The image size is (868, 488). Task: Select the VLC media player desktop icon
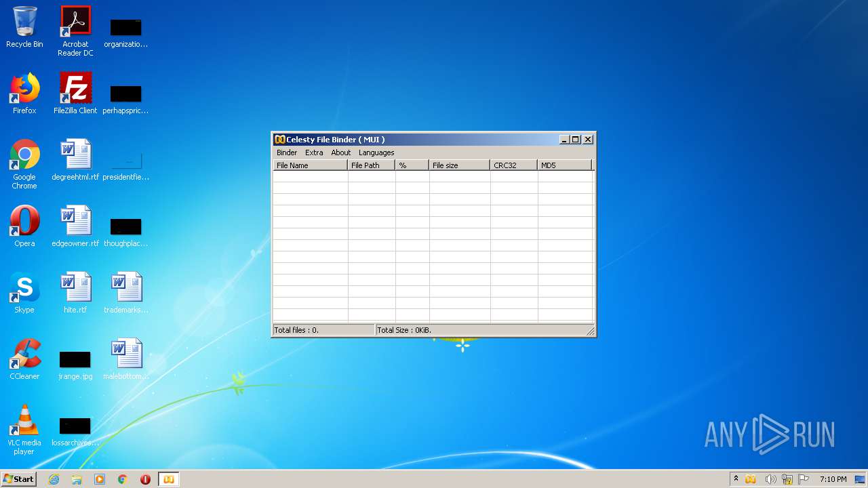pyautogui.click(x=24, y=430)
